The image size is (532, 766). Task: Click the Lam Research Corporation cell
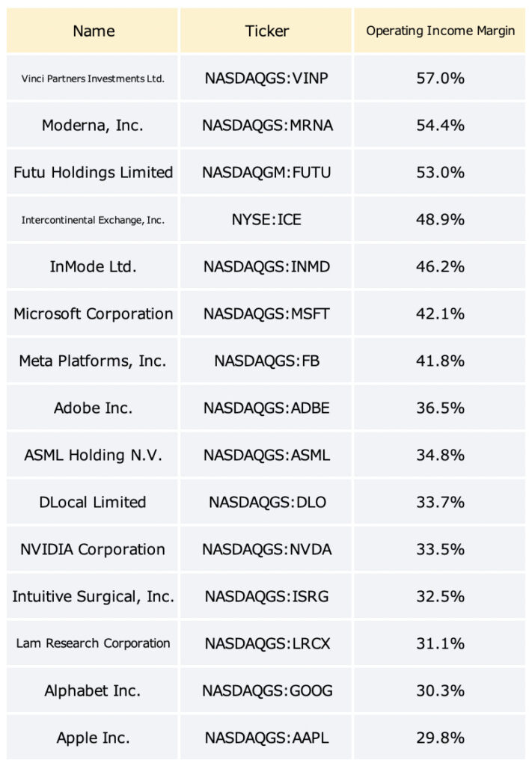coord(92,644)
